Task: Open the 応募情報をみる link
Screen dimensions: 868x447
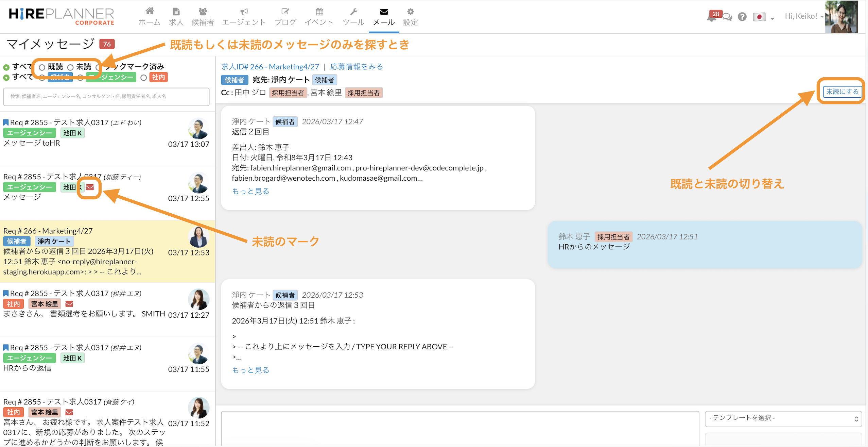Action: pos(357,66)
